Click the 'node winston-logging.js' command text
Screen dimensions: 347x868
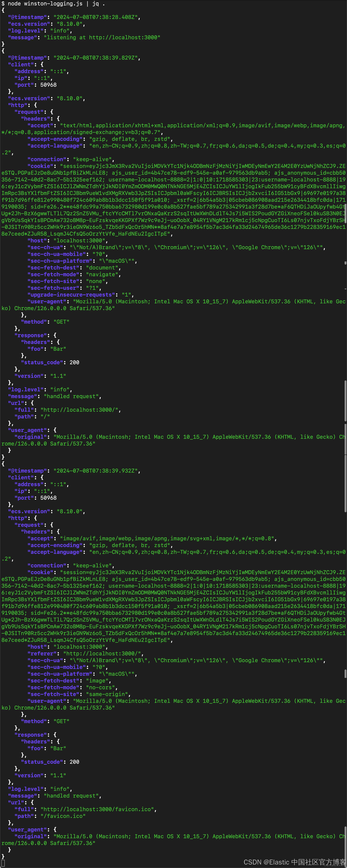[x=45, y=4]
